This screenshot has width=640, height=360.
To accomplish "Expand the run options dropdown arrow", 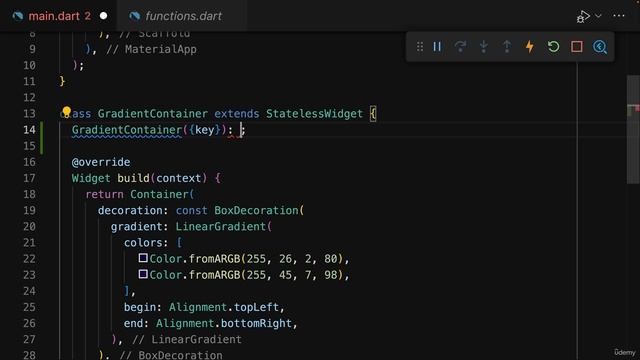I will pyautogui.click(x=598, y=16).
